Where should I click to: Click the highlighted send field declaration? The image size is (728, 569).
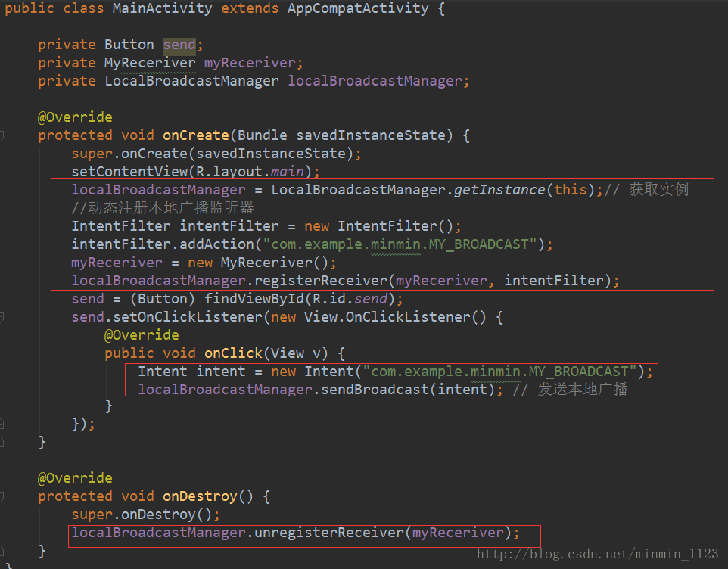(179, 45)
